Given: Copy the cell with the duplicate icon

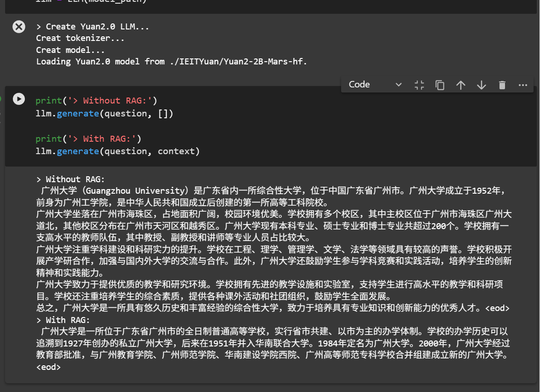Looking at the screenshot, I should coord(440,85).
